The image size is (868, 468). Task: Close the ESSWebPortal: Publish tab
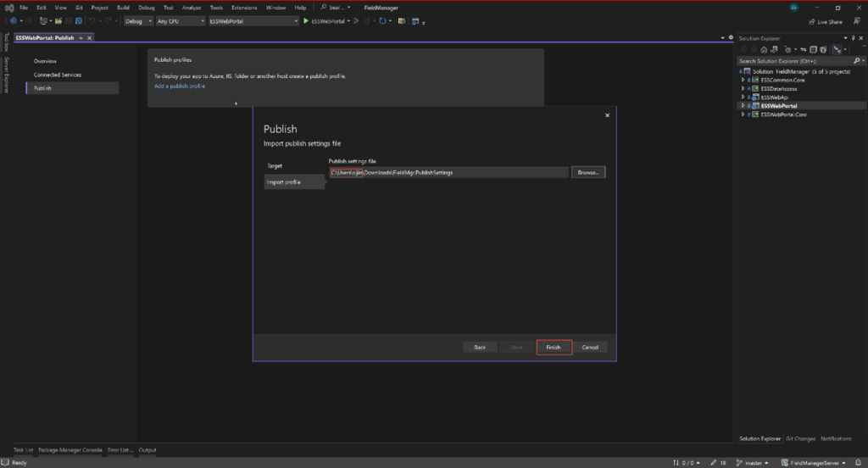point(89,37)
